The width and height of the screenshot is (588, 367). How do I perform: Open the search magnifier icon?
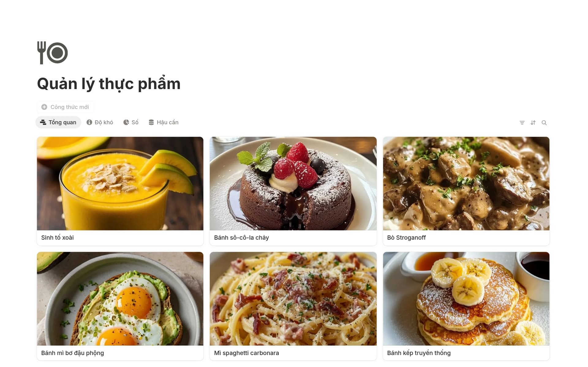tap(544, 123)
